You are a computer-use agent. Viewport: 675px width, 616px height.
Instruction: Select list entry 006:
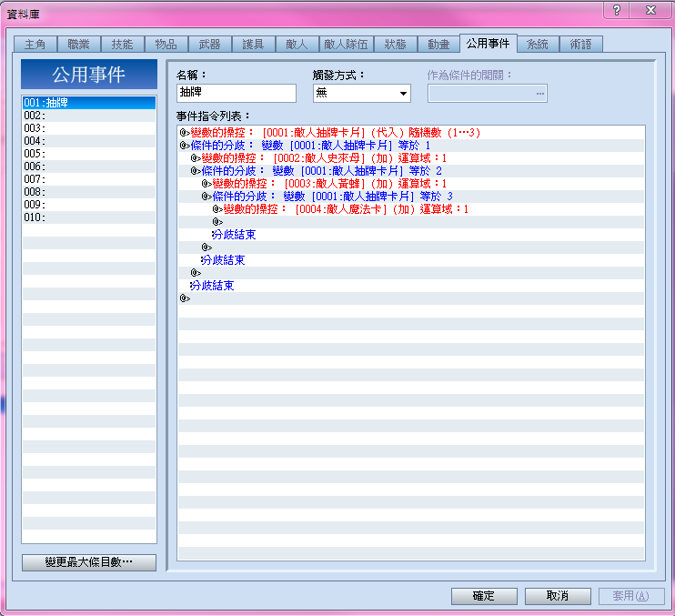[89, 167]
